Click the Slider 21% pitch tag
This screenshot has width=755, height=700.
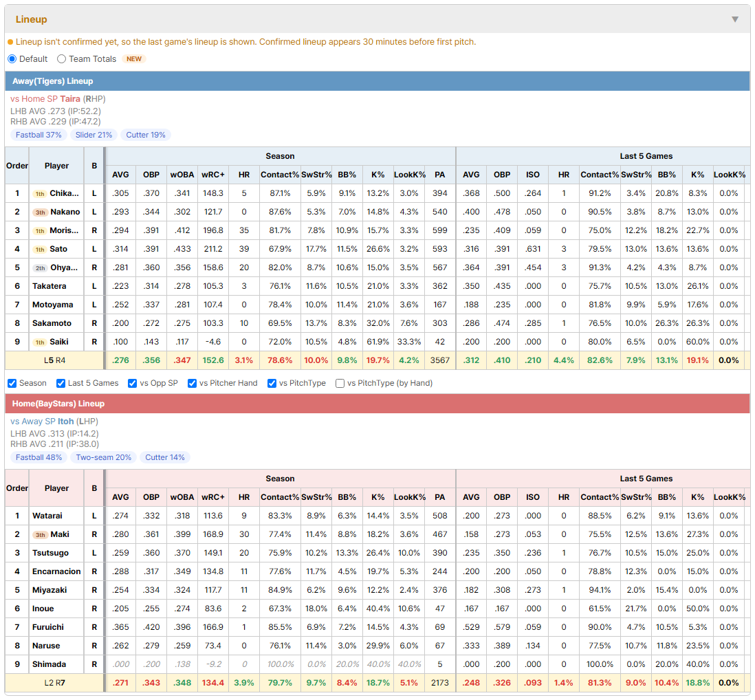coord(94,135)
